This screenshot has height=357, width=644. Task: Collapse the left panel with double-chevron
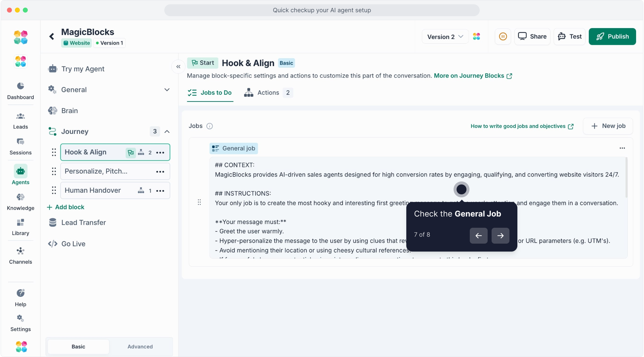pos(178,67)
